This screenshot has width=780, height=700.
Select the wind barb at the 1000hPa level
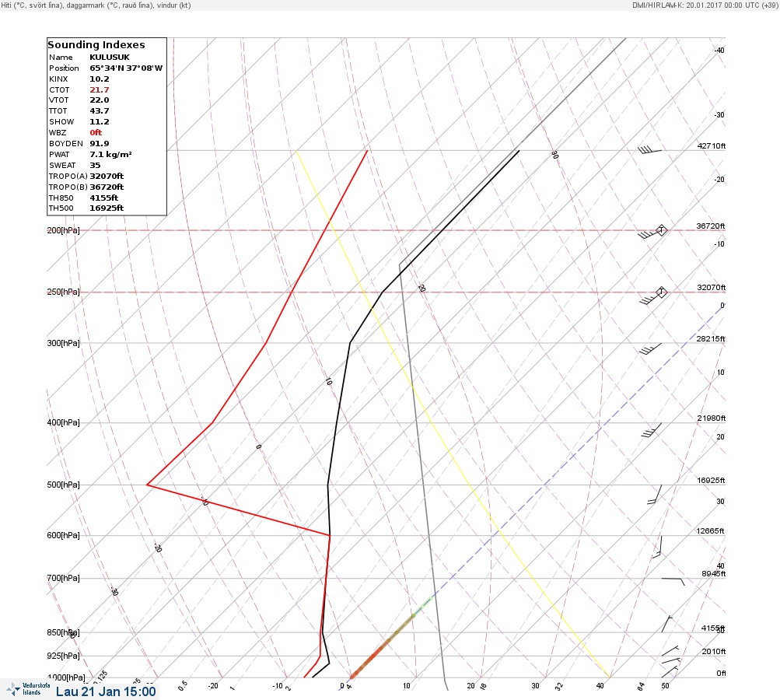(670, 672)
